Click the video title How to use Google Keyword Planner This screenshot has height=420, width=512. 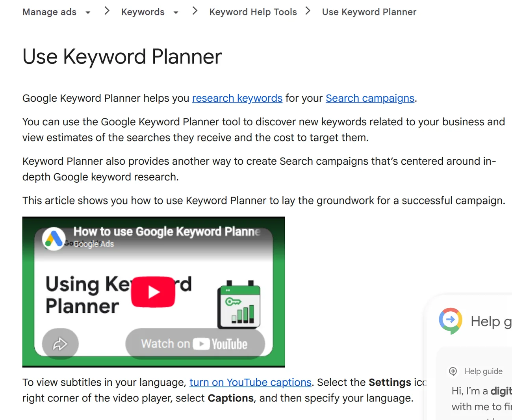click(167, 232)
